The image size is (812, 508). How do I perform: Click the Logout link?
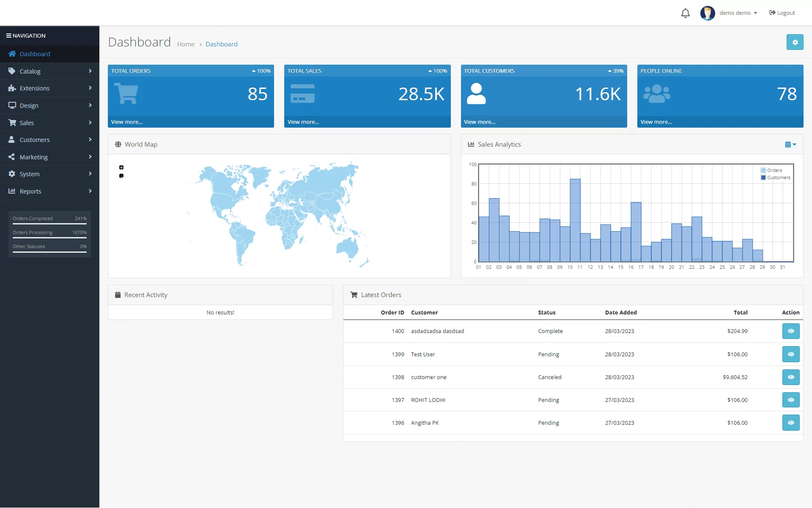(782, 13)
